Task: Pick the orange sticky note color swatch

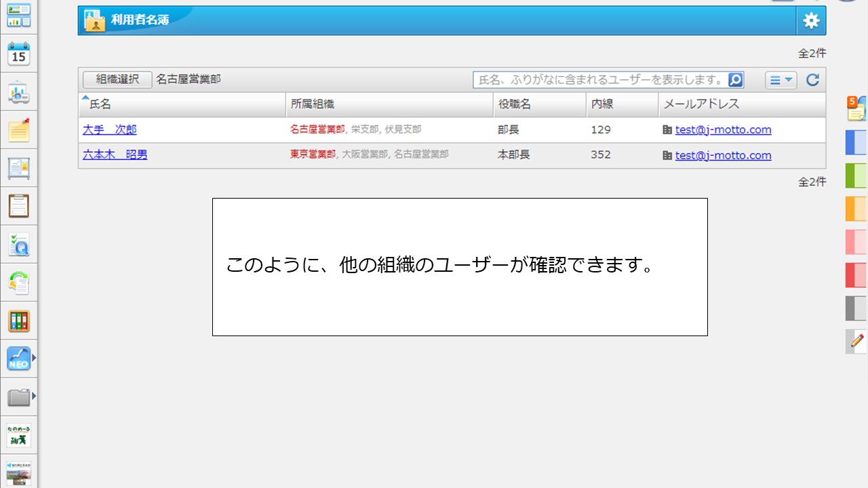Action: (x=856, y=209)
